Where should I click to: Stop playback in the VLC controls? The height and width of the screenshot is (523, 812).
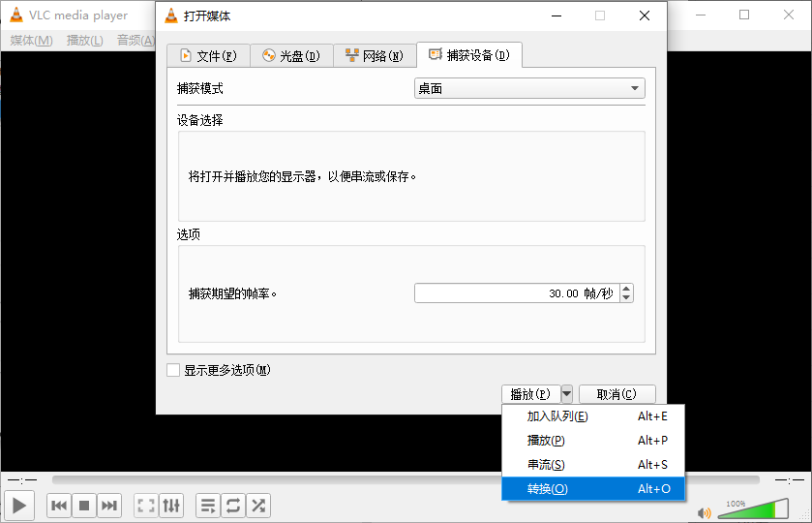point(84,506)
